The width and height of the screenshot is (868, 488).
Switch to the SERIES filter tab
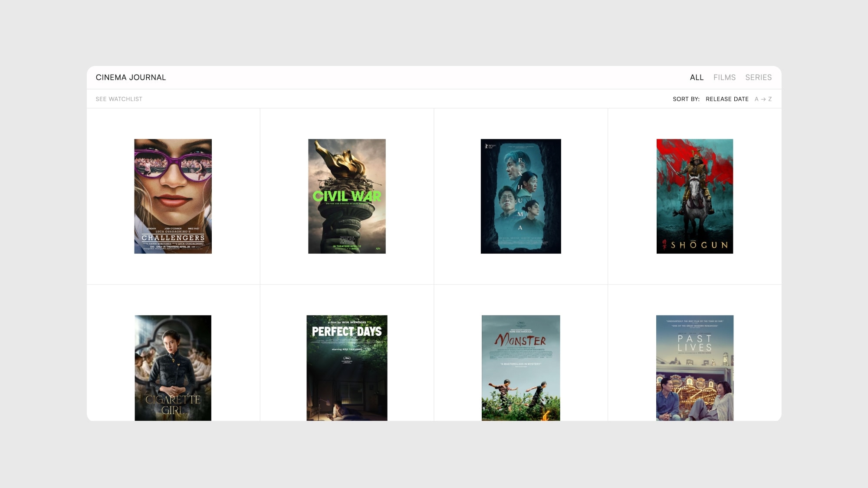758,77
